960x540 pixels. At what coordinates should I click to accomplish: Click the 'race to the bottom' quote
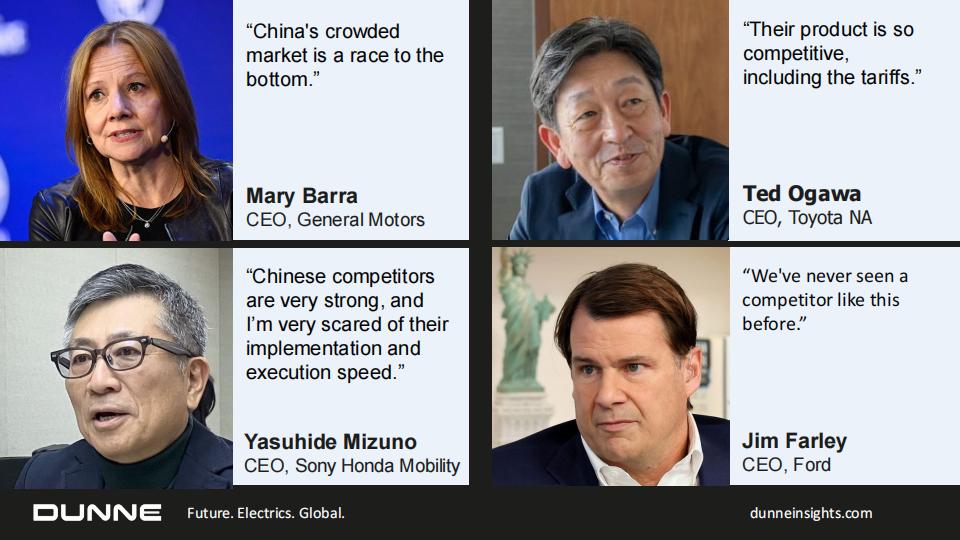(345, 55)
